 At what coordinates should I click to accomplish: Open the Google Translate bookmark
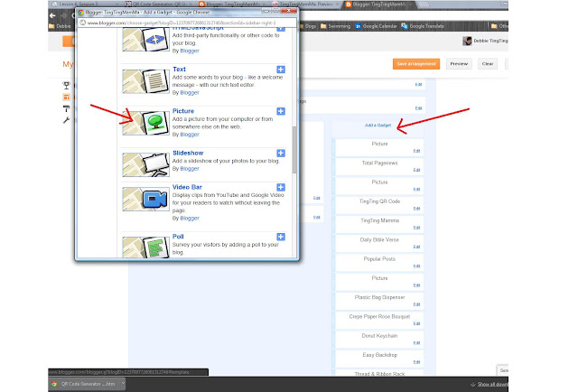(423, 26)
